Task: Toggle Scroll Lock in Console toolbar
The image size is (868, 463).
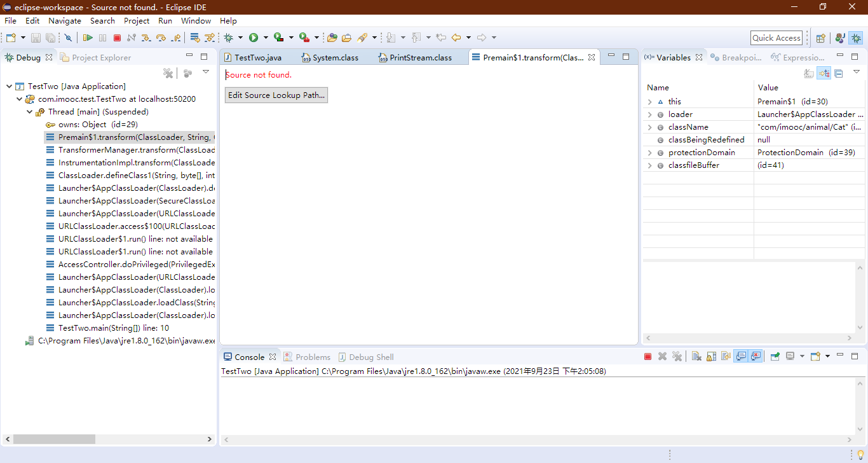Action: click(711, 357)
